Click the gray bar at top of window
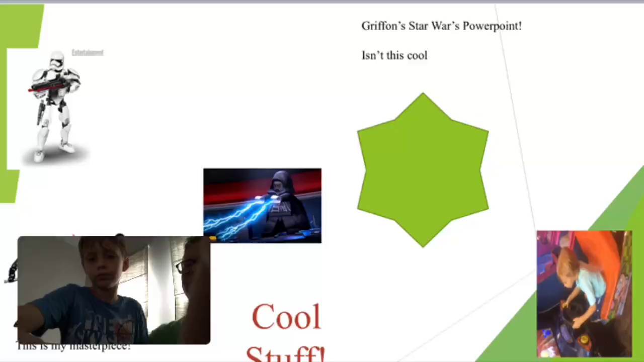Screen dimensions: 644x362 coord(322,2)
